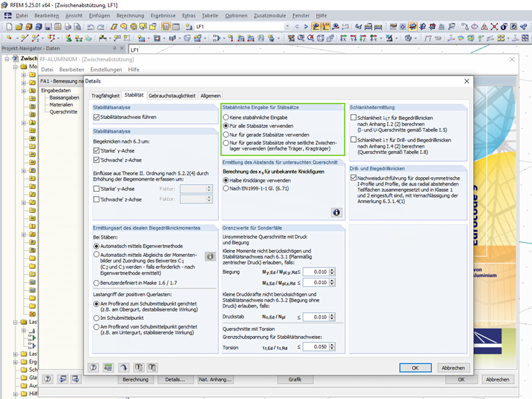Go to next load case arrow
Image resolution: width=532 pixels, height=399 pixels.
tap(306, 27)
